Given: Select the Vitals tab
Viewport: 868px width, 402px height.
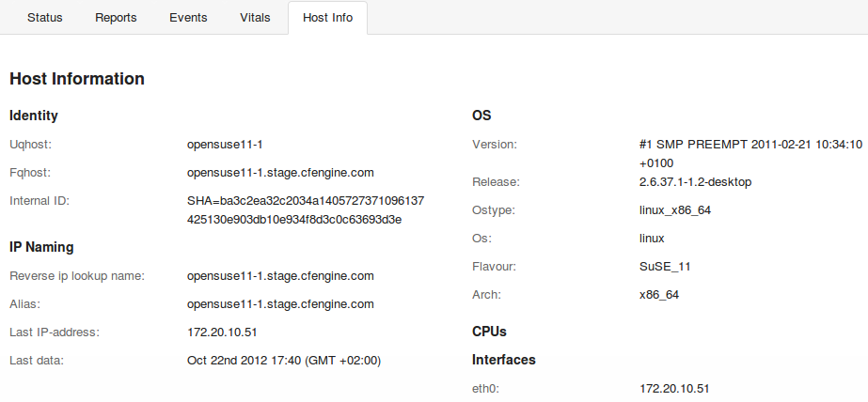Looking at the screenshot, I should pyautogui.click(x=255, y=18).
